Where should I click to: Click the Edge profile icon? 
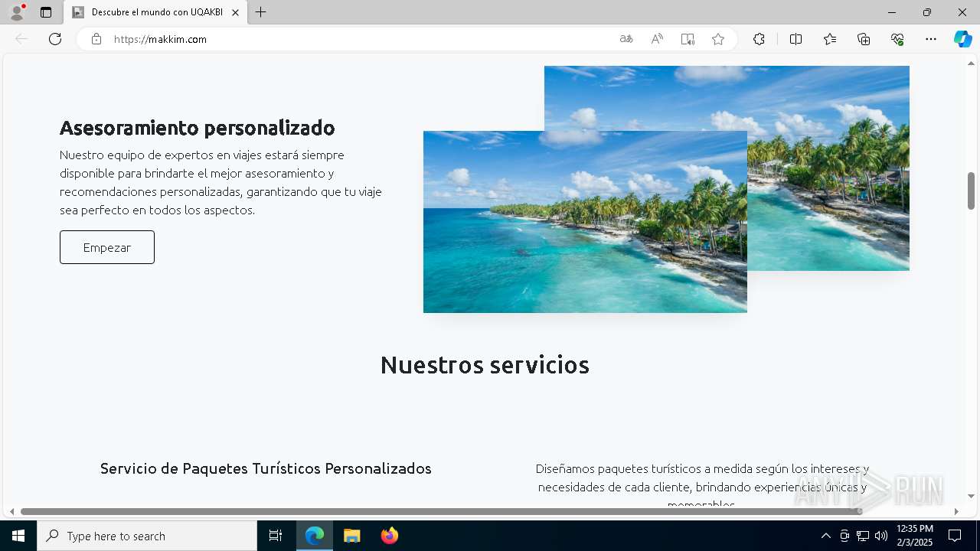pos(17,12)
